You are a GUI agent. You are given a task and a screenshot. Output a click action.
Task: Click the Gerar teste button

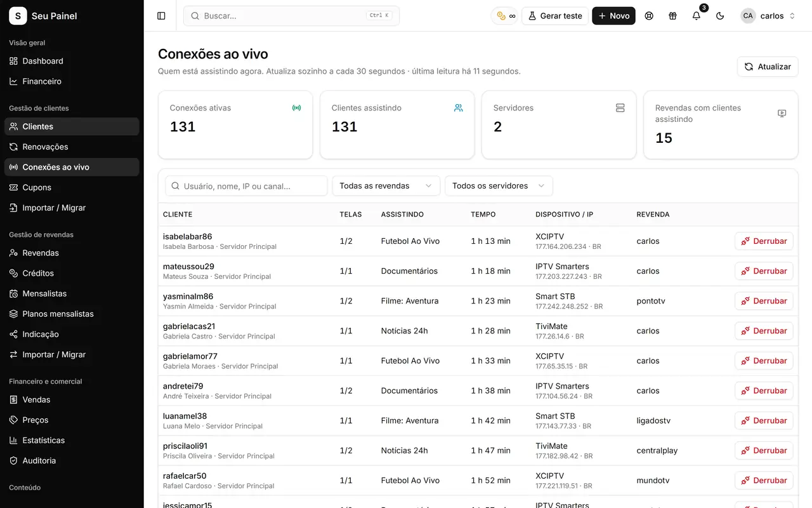(555, 16)
